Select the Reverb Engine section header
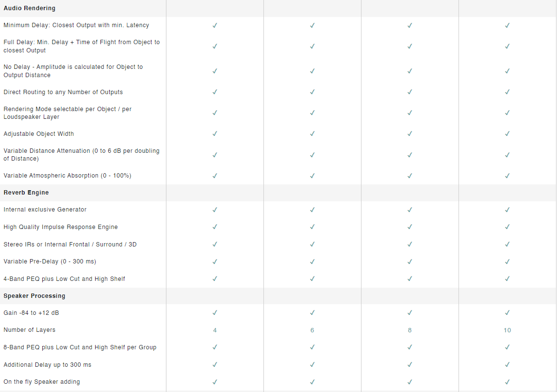The height and width of the screenshot is (392, 557). coord(26,193)
